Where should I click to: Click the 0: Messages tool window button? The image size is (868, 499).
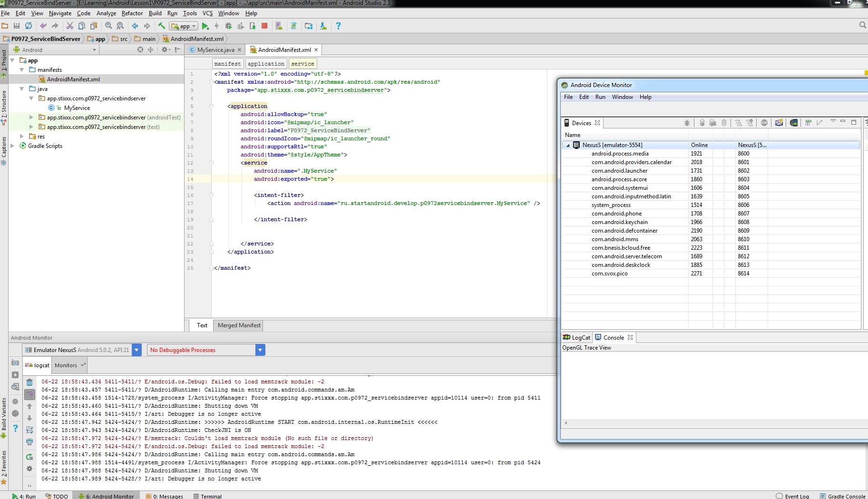(165, 496)
